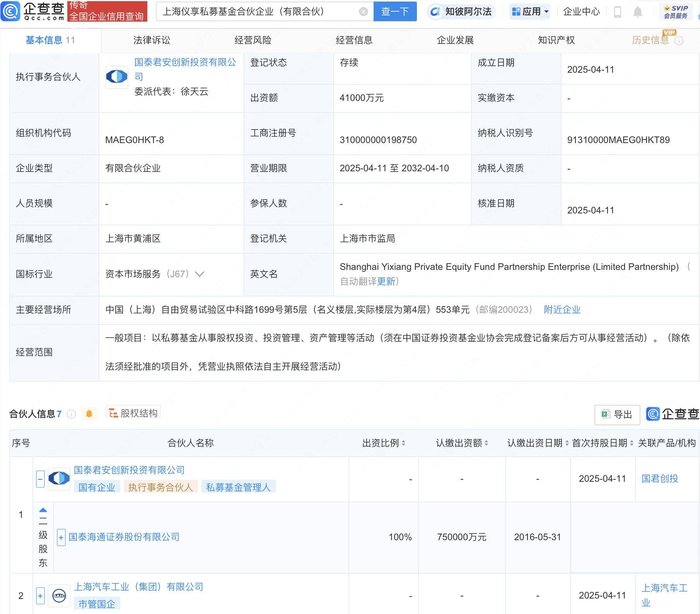Image resolution: width=700 pixels, height=614 pixels.
Task: Clear the search input with the x icon
Action: point(363,12)
